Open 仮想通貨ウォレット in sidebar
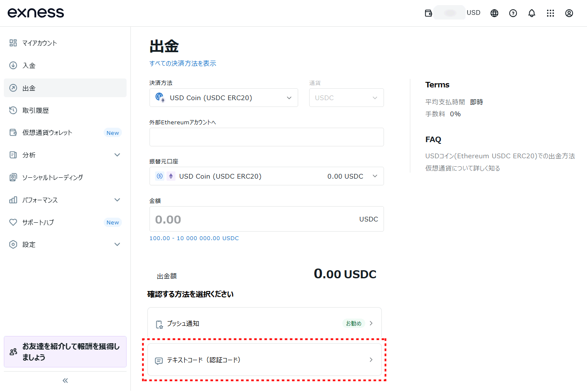The width and height of the screenshot is (587, 392). (65, 132)
